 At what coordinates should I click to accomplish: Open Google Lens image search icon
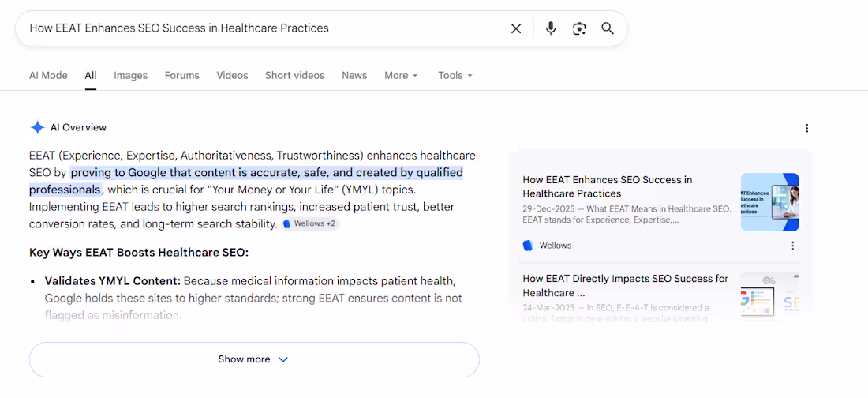tap(579, 28)
